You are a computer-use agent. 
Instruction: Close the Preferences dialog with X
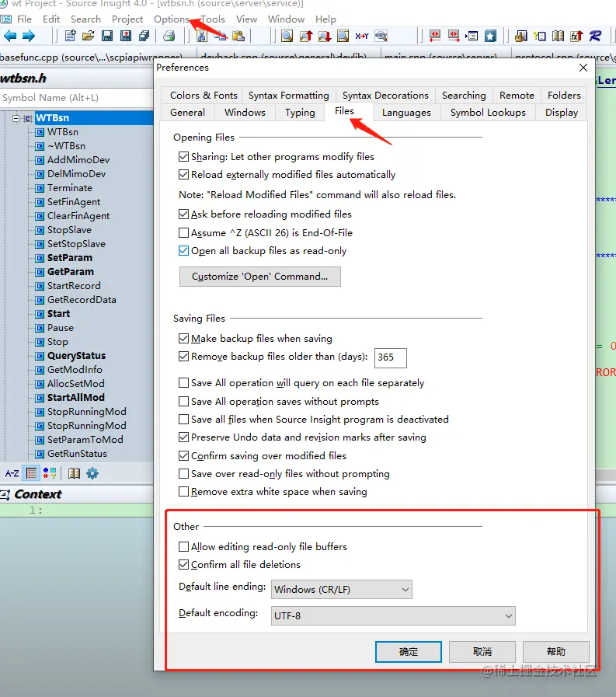[x=583, y=68]
